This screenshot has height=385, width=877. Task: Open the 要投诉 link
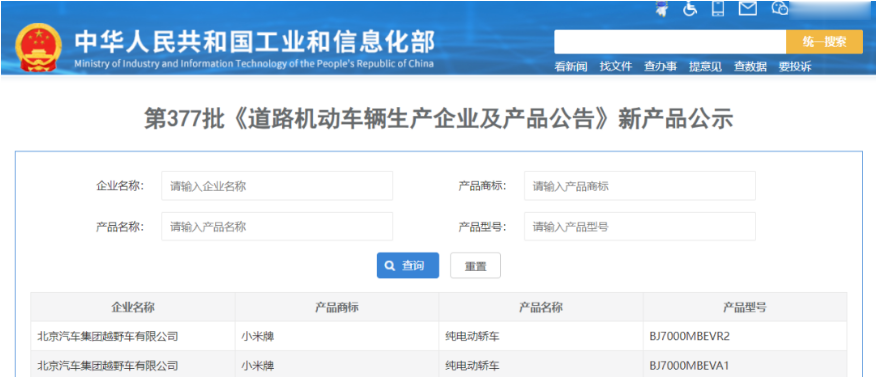pyautogui.click(x=795, y=67)
